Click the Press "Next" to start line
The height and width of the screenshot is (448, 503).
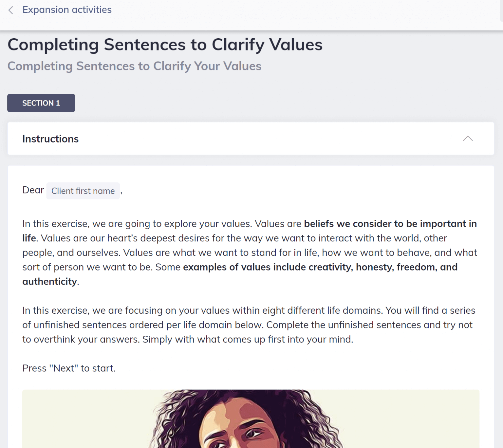[x=69, y=368]
